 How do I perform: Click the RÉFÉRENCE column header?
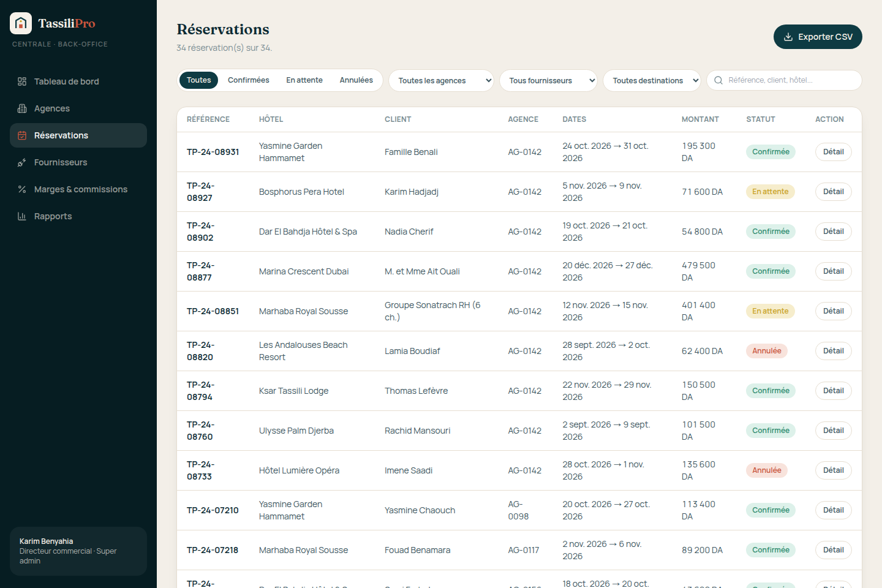[208, 119]
